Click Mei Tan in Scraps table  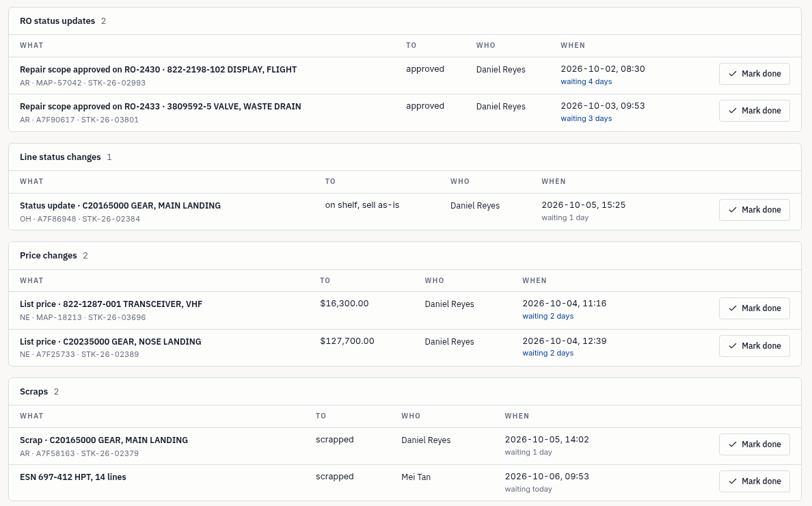coord(416,477)
